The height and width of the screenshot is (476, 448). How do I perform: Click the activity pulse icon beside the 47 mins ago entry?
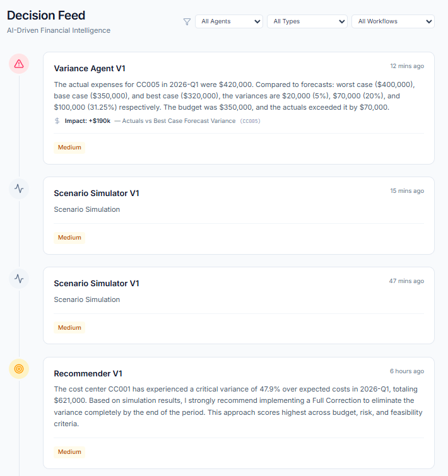pyautogui.click(x=19, y=279)
